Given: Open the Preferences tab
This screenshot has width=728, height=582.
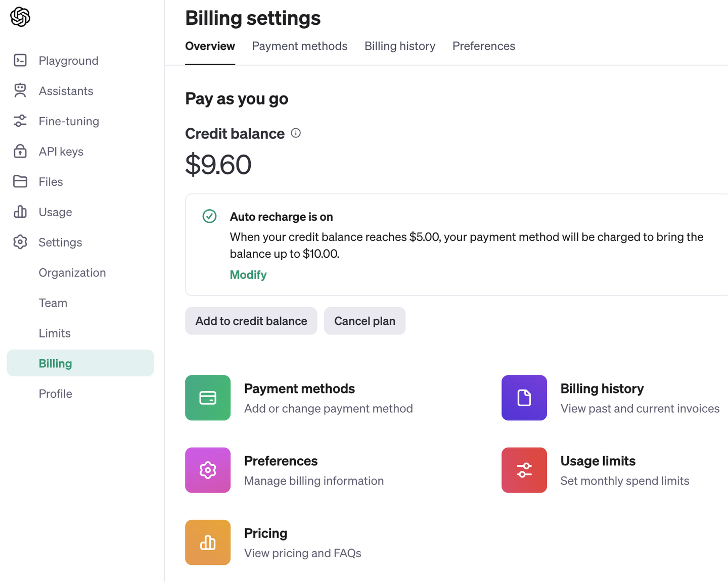Looking at the screenshot, I should click(x=484, y=46).
